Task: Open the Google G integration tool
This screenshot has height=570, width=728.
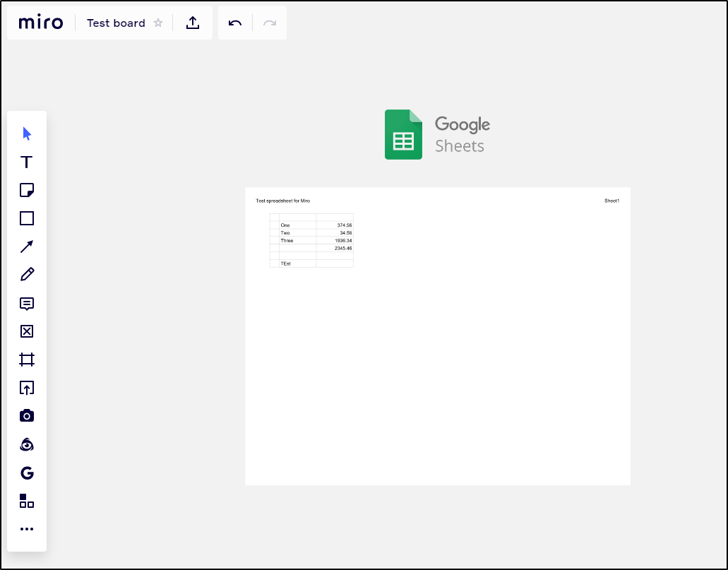Action: (27, 473)
